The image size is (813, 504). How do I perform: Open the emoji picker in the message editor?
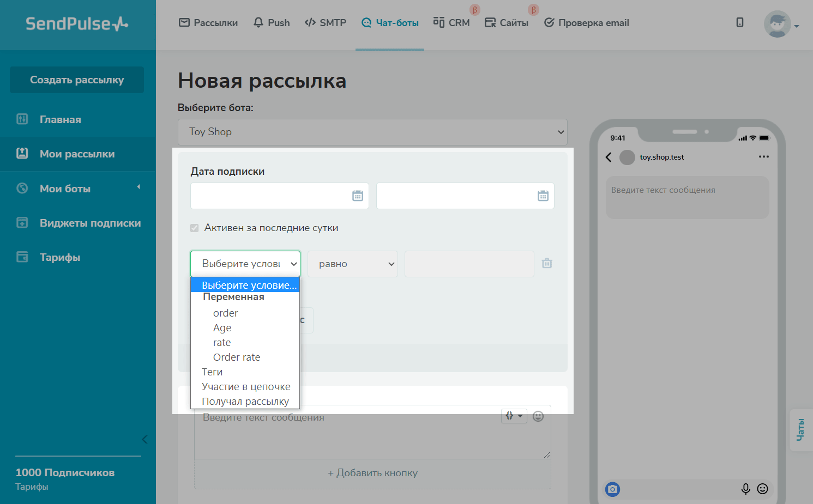[x=538, y=416]
